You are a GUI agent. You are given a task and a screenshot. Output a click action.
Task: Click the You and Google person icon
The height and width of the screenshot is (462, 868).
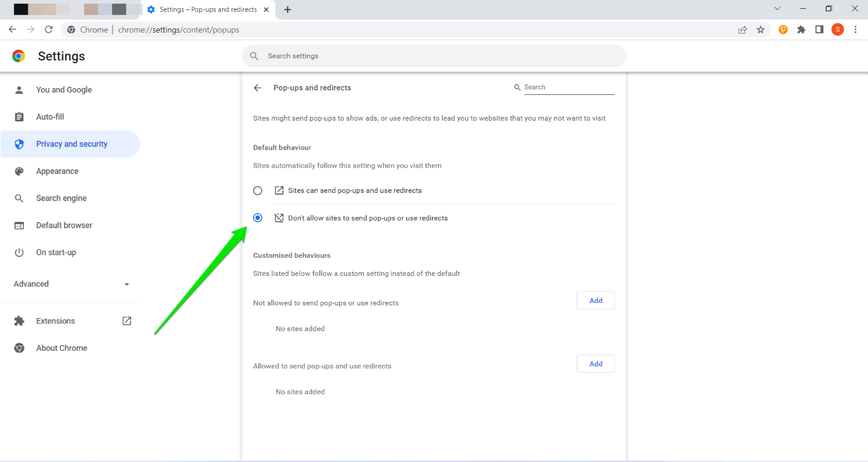(x=19, y=90)
